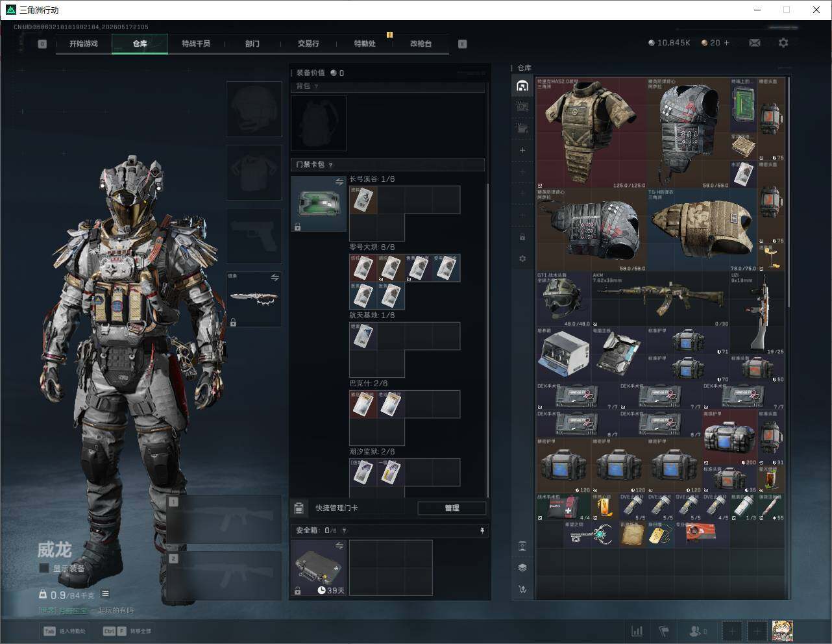The height and width of the screenshot is (644, 832).
Task: Click the empty backpack slot
Action: 319,123
